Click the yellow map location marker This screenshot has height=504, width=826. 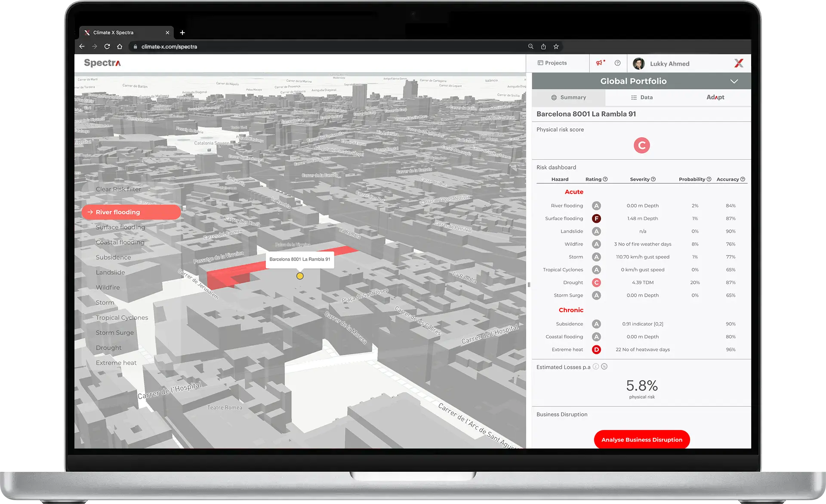(300, 276)
